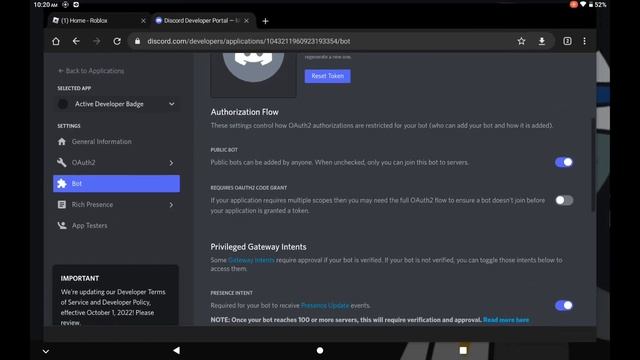
Task: Expand the Rich Presence submenu chevron
Action: (x=171, y=205)
